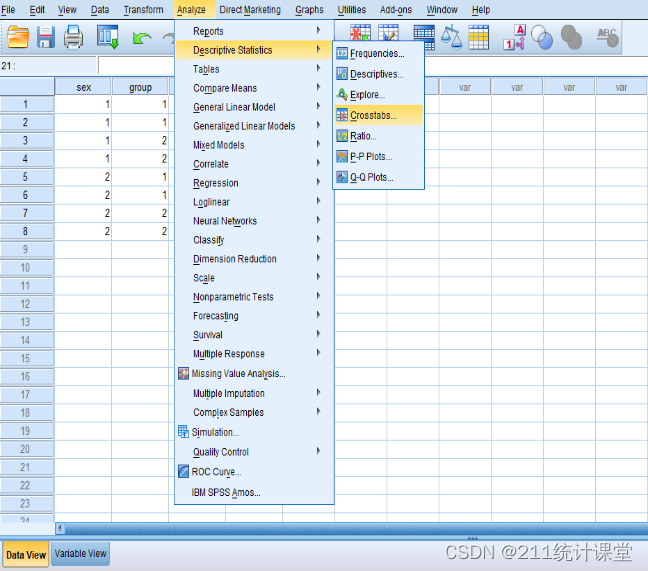Viewport: 648px width, 571px height.
Task: Expand the Dimension Reduction submenu
Action: (x=254, y=259)
